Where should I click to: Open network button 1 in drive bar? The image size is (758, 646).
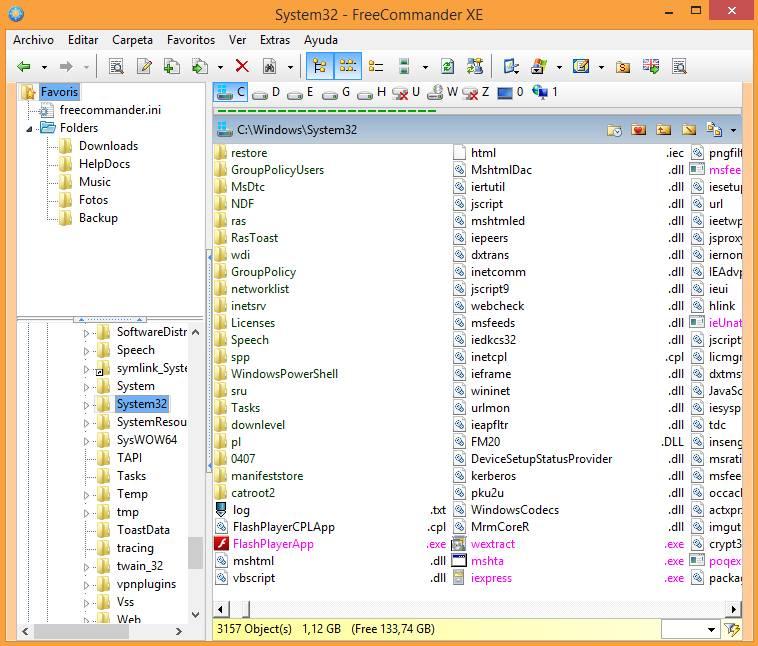click(x=545, y=92)
